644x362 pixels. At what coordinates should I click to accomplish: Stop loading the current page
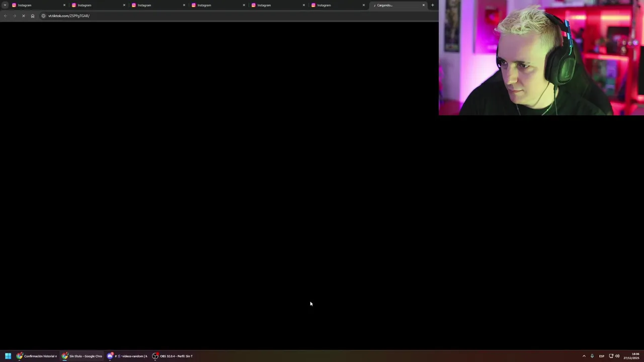(23, 16)
